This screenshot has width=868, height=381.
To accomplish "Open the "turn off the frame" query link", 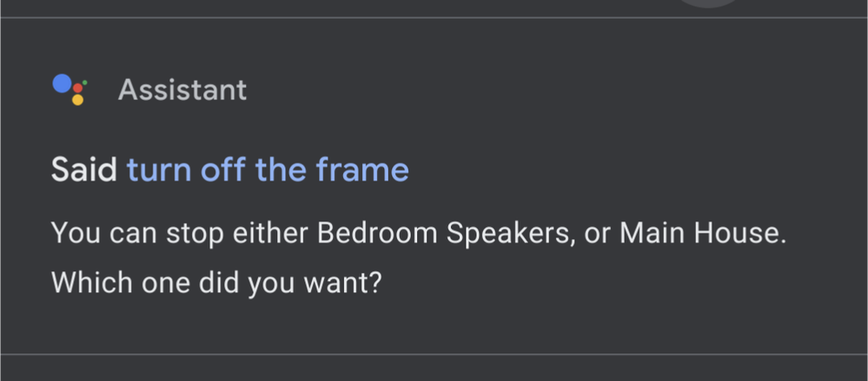I will (x=268, y=170).
